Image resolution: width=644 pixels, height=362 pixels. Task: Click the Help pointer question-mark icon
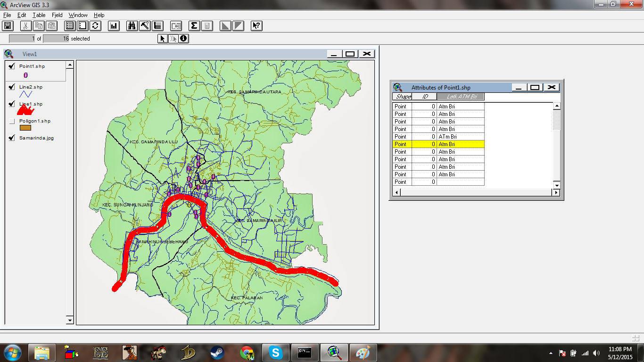click(256, 26)
